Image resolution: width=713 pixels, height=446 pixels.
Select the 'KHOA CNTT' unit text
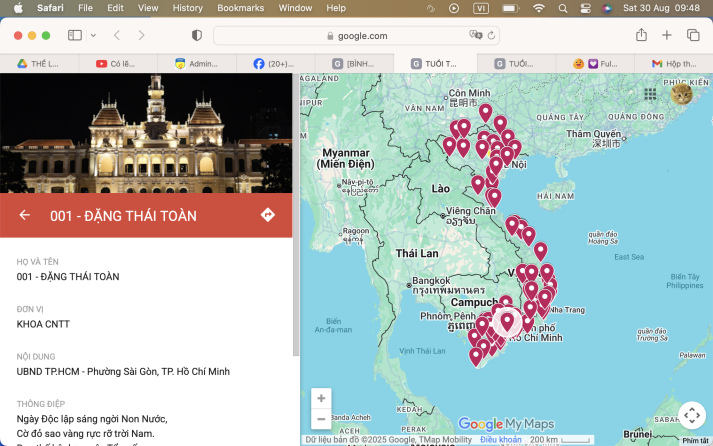(43, 324)
